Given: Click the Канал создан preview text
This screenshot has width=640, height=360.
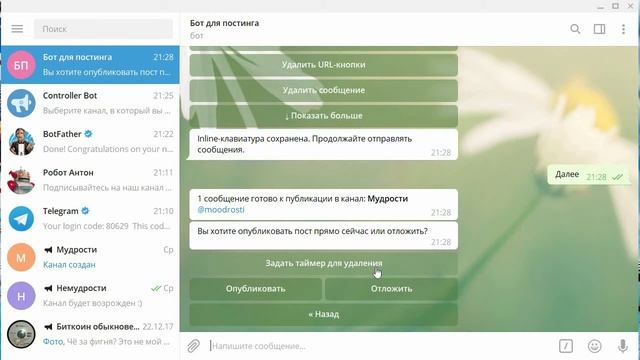Looking at the screenshot, I should point(69,264).
